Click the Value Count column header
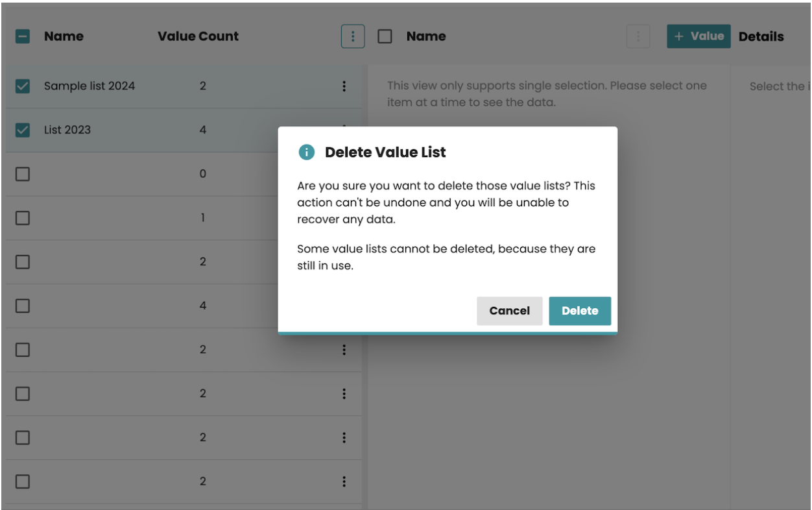The height and width of the screenshot is (510, 812). coord(198,37)
